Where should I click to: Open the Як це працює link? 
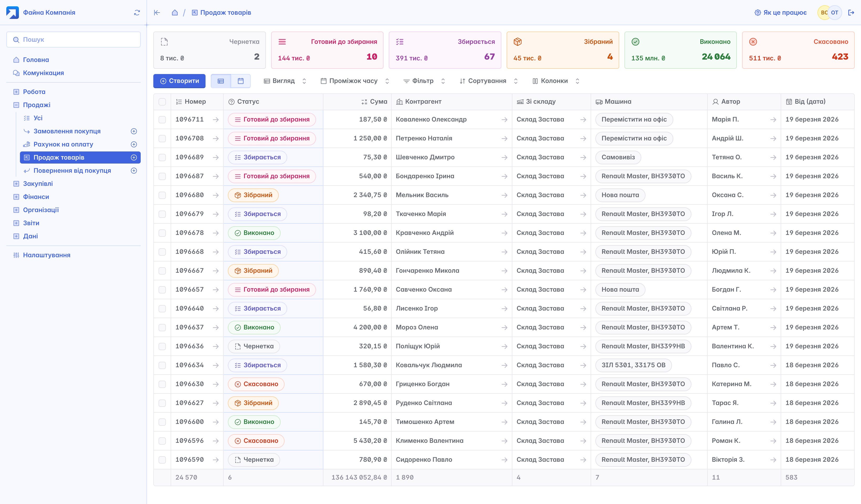[780, 13]
